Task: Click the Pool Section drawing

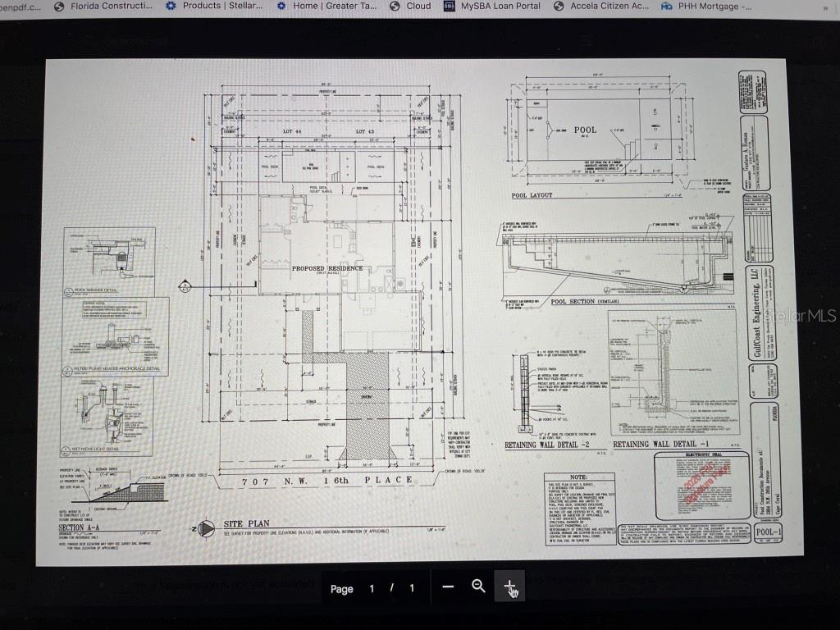Action: 615,261
